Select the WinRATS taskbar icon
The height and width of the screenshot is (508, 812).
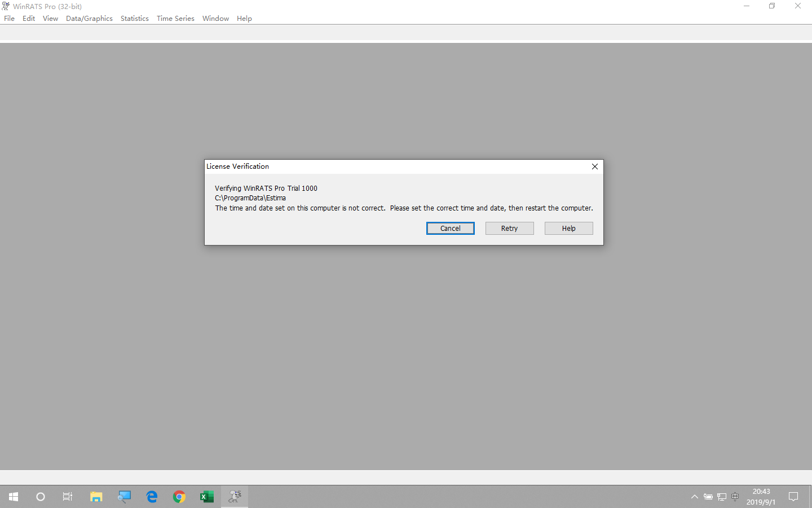point(235,497)
